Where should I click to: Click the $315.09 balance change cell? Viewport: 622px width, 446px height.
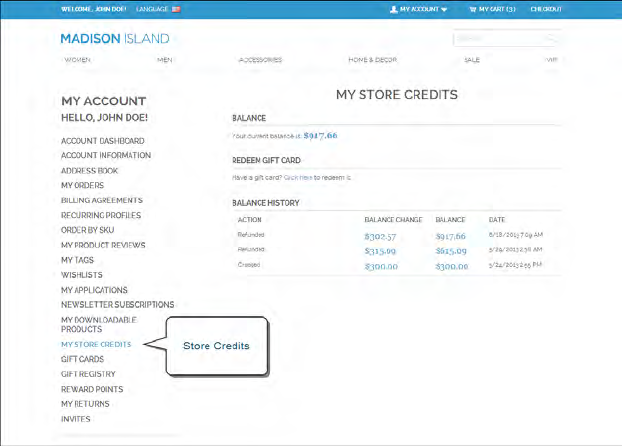click(380, 251)
